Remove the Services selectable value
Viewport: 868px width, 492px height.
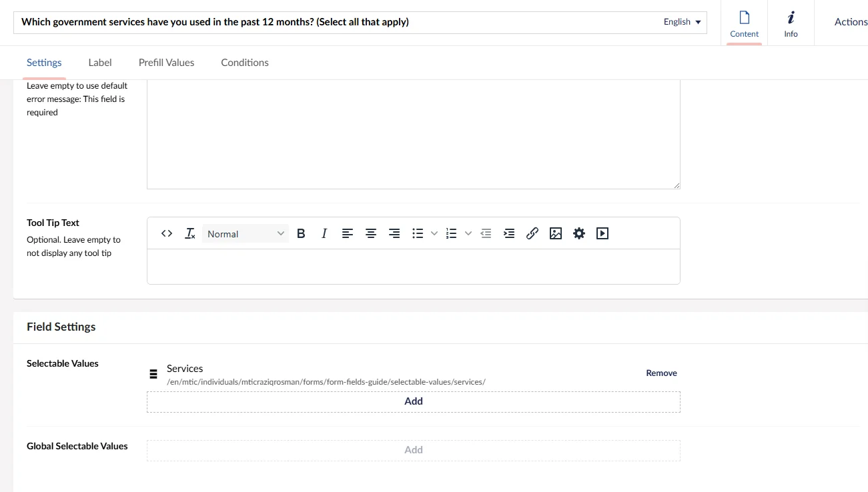click(661, 373)
